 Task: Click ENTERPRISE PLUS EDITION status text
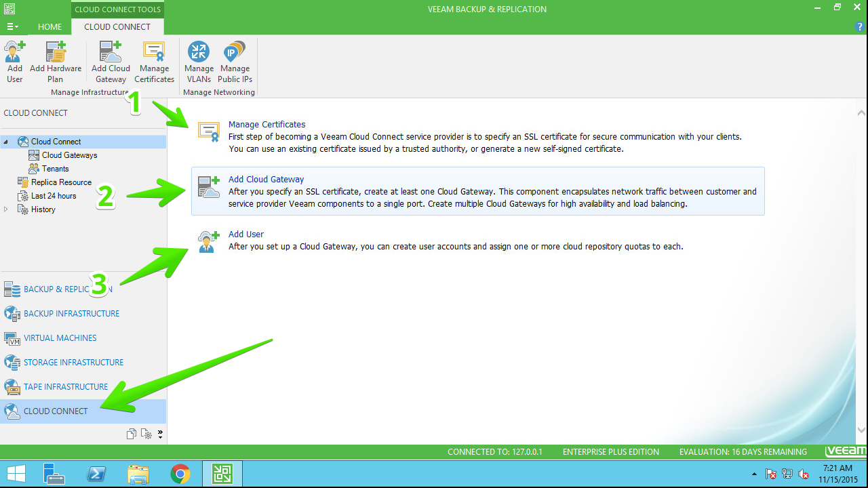point(611,452)
